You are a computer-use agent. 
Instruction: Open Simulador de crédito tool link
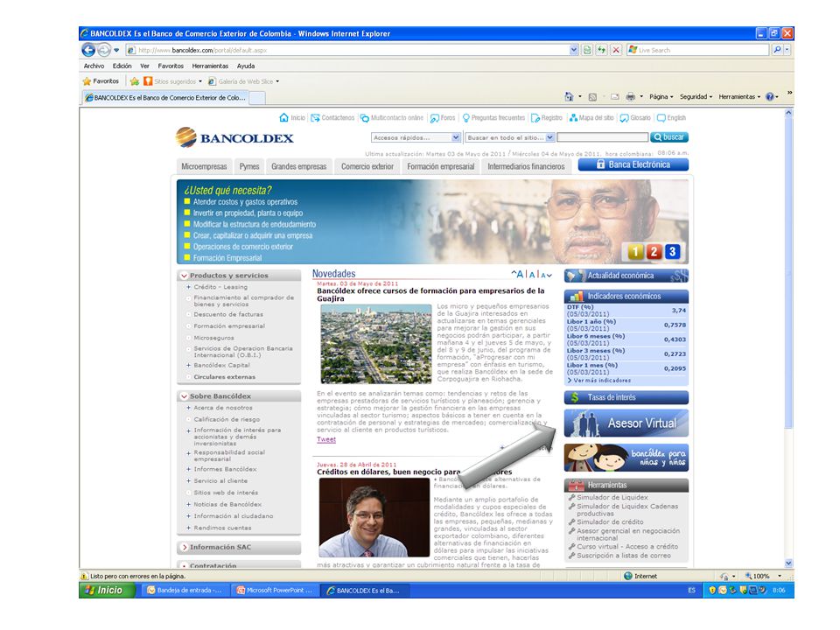tap(610, 521)
